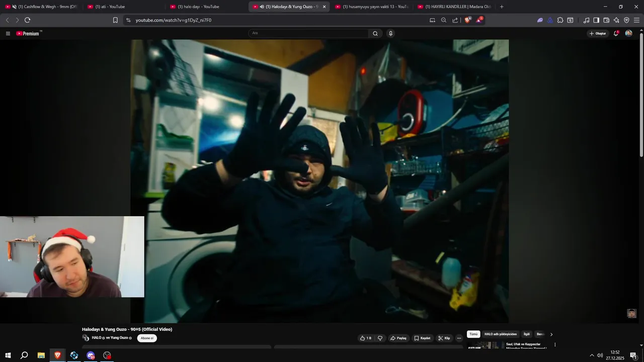The image size is (644, 362).
Task: Select the Tümü filter chip
Action: point(473,334)
